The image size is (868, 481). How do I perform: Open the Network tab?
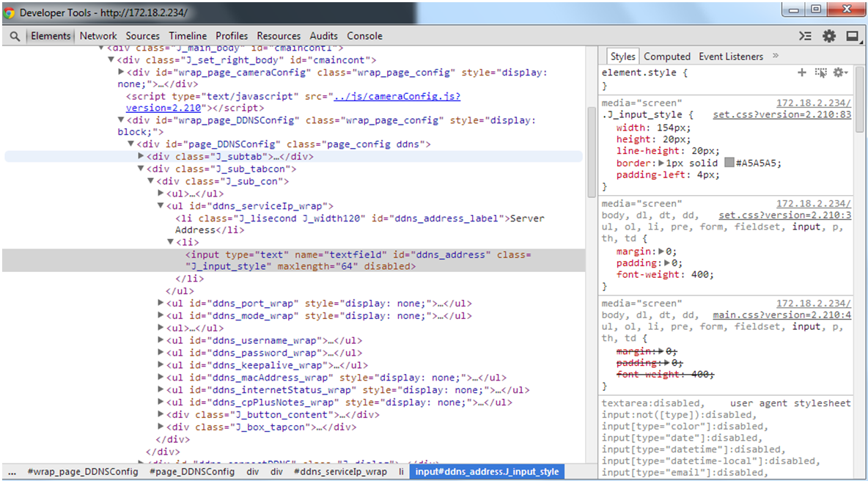pyautogui.click(x=98, y=36)
